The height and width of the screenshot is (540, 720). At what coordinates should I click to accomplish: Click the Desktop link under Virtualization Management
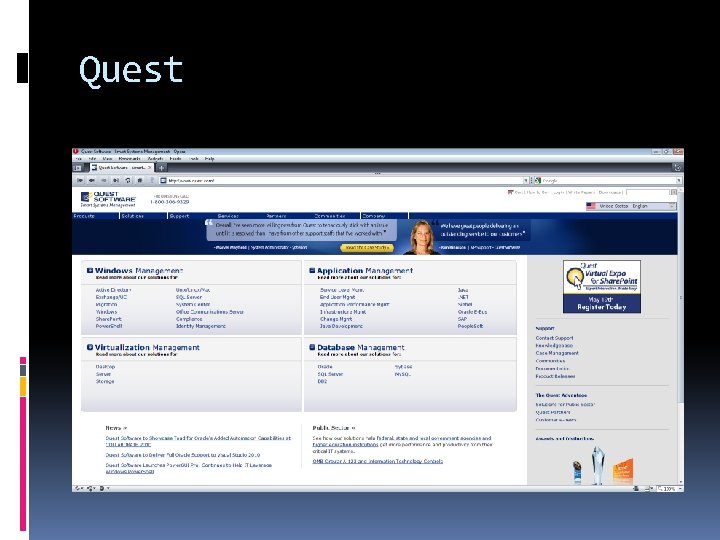point(105,367)
